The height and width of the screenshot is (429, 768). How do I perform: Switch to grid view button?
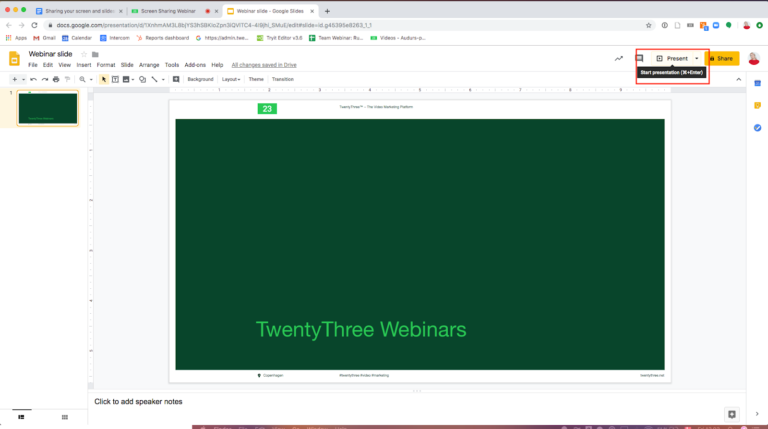tap(65, 417)
